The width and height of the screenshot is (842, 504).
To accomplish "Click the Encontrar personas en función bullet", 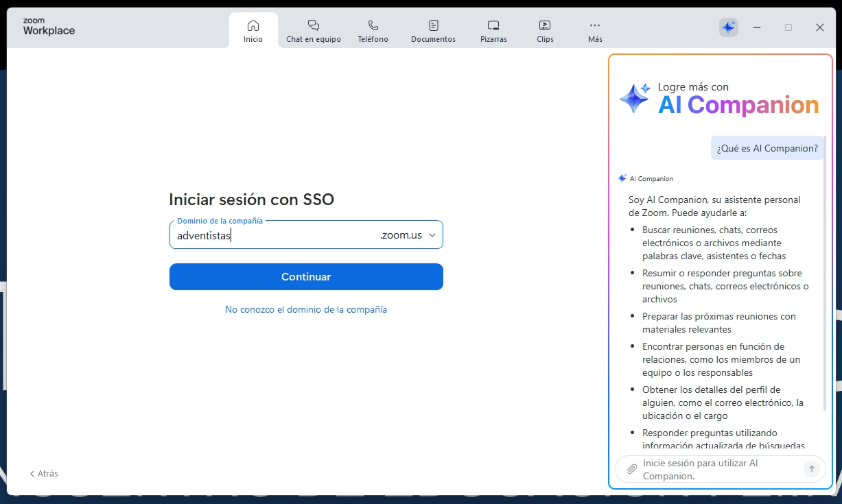I will 721,359.
